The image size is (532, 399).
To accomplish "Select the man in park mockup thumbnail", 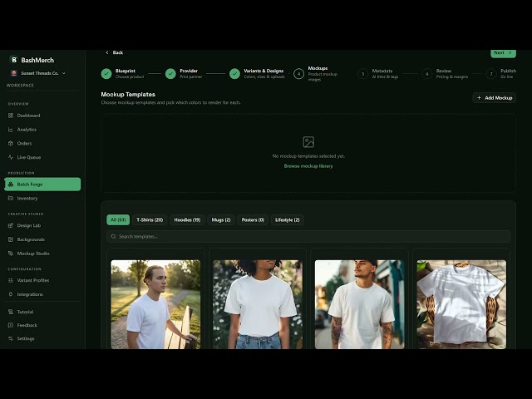I will pos(155,304).
